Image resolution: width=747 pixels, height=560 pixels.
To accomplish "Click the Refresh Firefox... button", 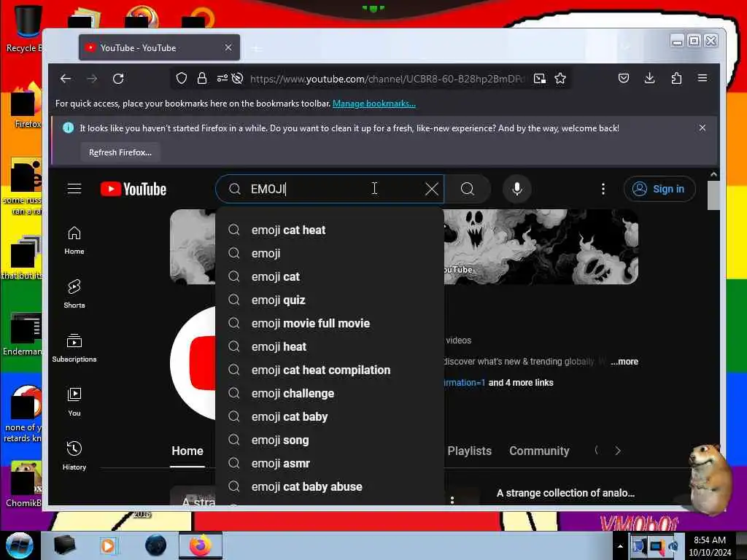I will (120, 152).
